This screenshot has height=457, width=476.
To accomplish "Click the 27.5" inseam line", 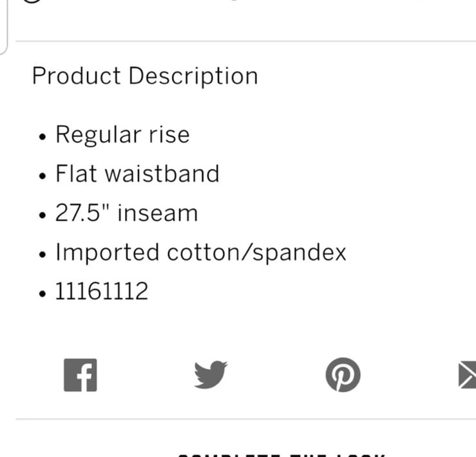I will point(127,213).
